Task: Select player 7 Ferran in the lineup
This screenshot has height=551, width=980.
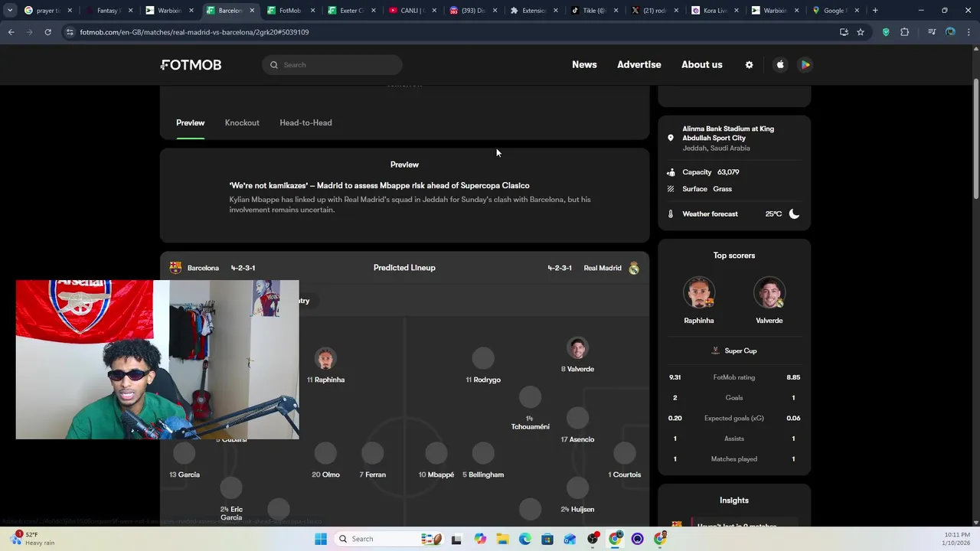Action: click(x=373, y=461)
